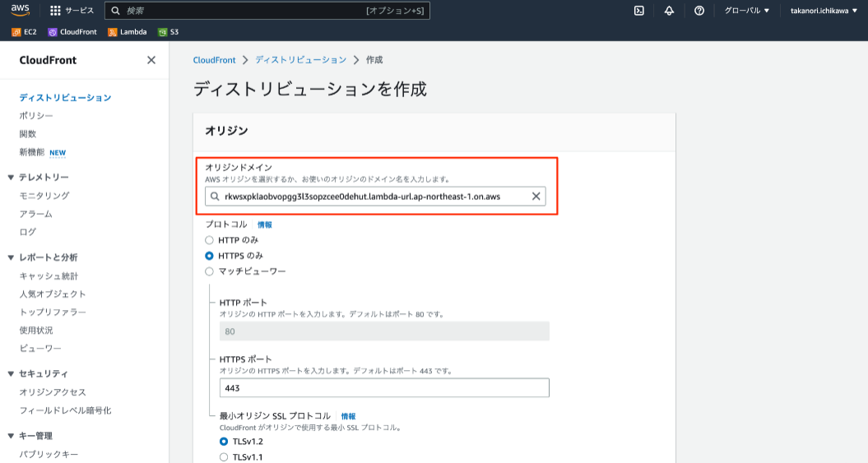Viewport: 868px width, 463px height.
Task: Open 関数 in the sidebar
Action: tap(28, 134)
